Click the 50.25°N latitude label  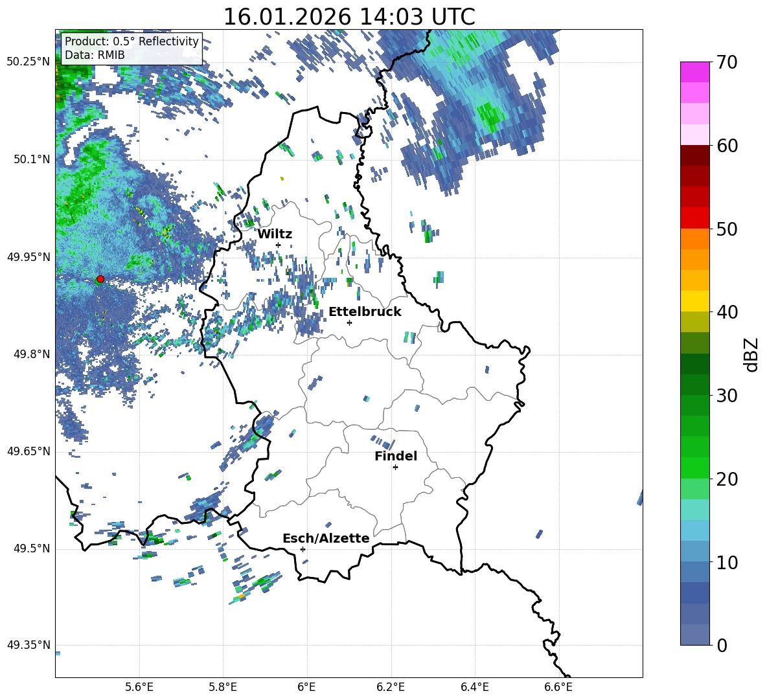point(29,62)
